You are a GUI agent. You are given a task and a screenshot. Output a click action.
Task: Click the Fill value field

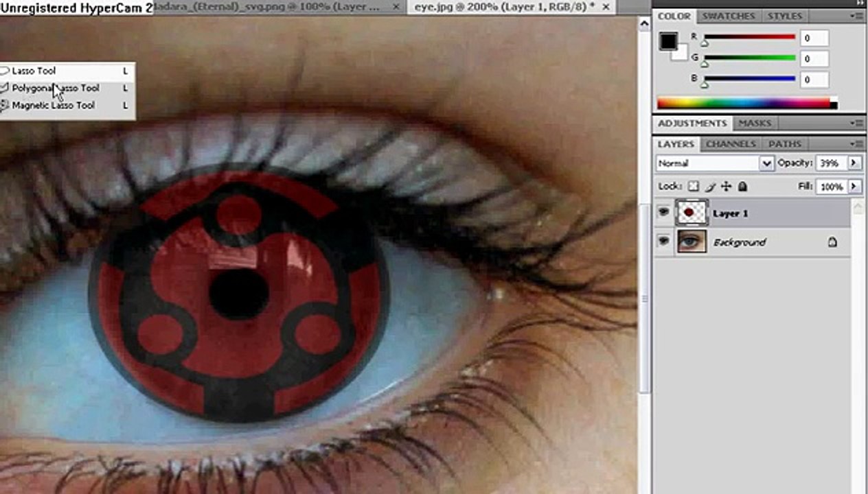(x=831, y=187)
